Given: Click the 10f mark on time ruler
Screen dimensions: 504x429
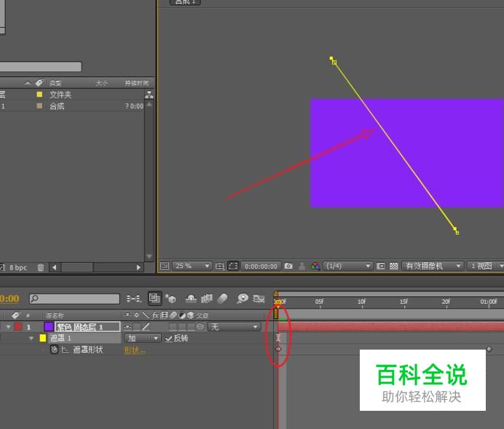Looking at the screenshot, I should [x=361, y=302].
